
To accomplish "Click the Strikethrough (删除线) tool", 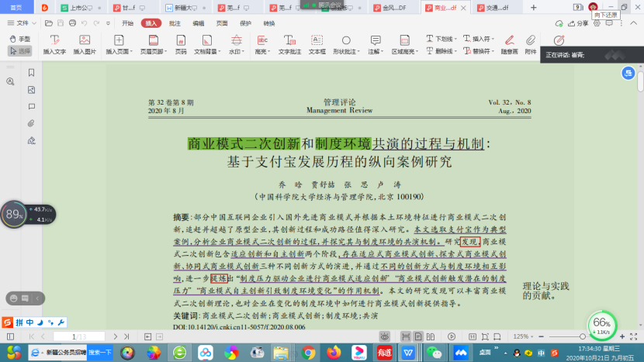I will [441, 51].
